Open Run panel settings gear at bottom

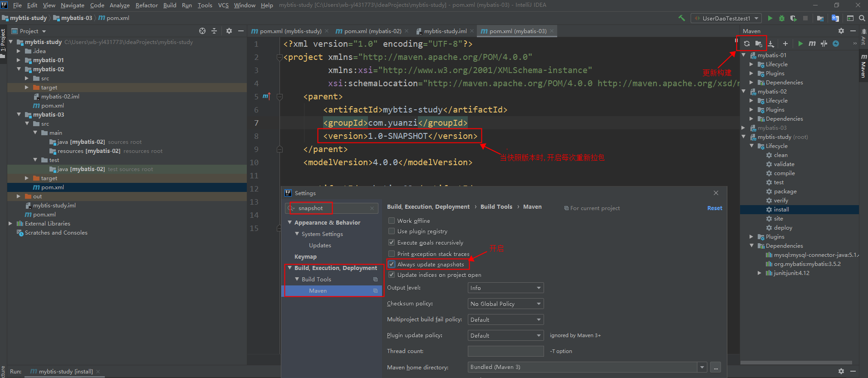click(x=841, y=371)
